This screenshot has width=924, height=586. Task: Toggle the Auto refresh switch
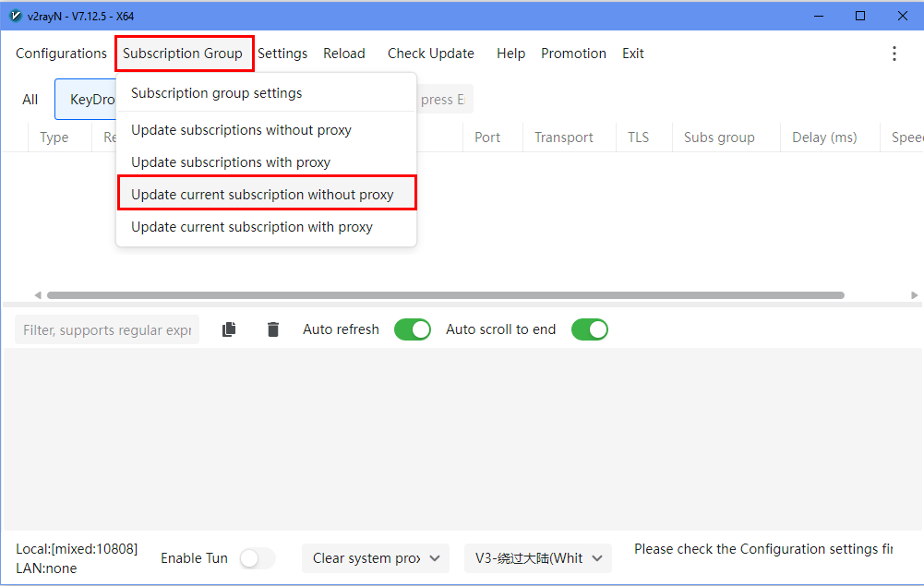pyautogui.click(x=412, y=329)
